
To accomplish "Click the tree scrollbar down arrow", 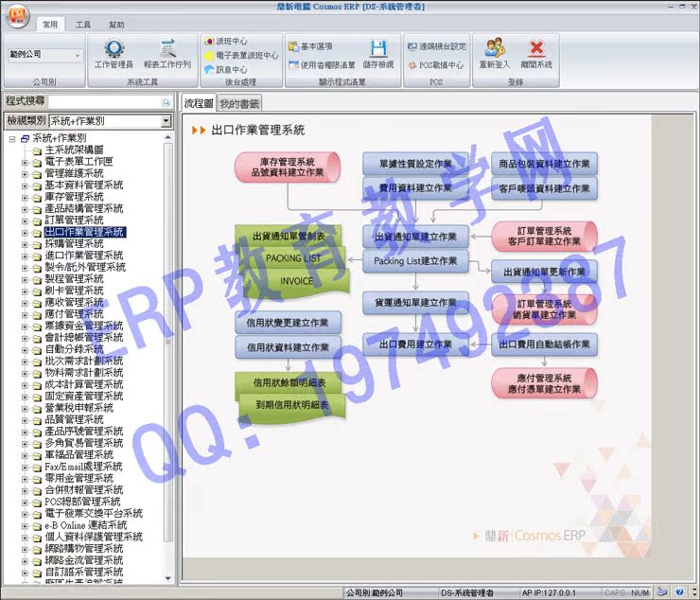I will [x=167, y=578].
